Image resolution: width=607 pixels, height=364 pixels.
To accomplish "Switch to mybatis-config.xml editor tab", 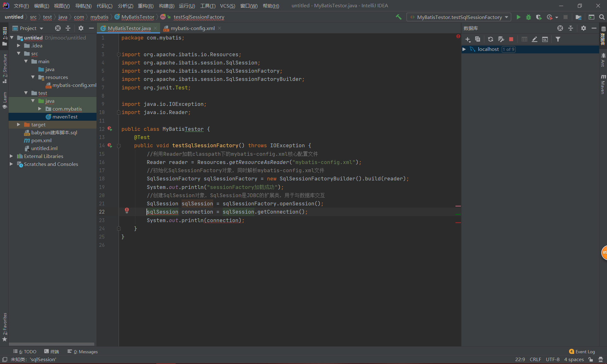I will pos(192,28).
